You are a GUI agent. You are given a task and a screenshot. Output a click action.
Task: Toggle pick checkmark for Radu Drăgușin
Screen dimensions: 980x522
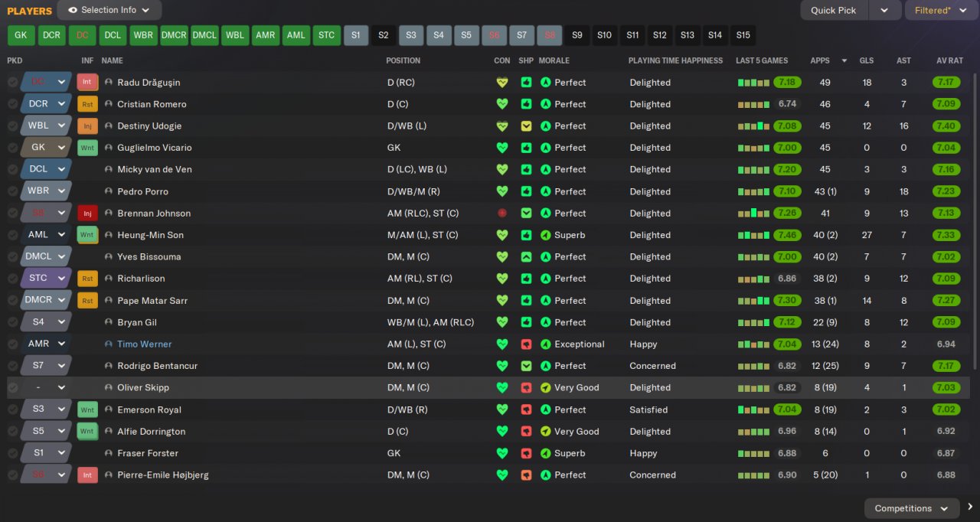coord(13,82)
